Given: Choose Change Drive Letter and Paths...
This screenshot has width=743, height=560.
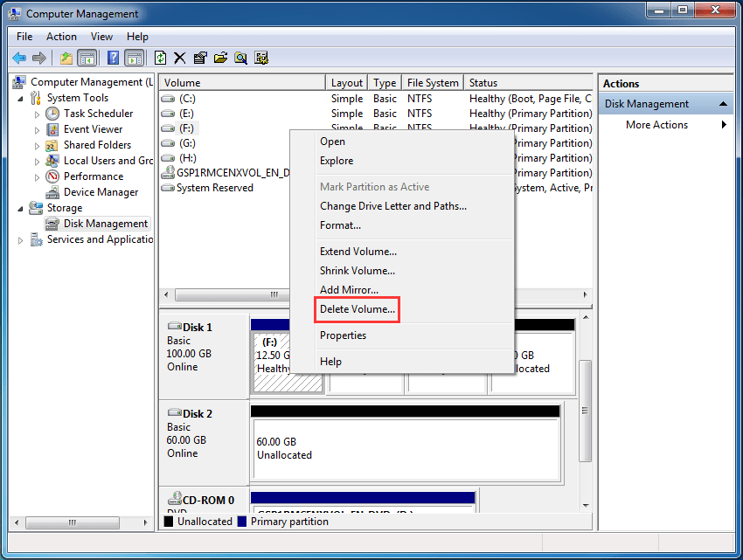Looking at the screenshot, I should tap(392, 206).
